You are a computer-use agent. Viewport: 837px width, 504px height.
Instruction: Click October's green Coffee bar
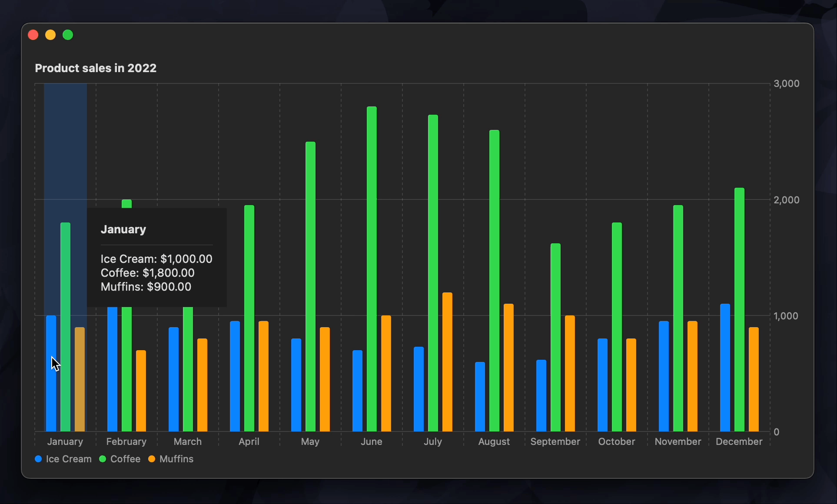point(617,327)
